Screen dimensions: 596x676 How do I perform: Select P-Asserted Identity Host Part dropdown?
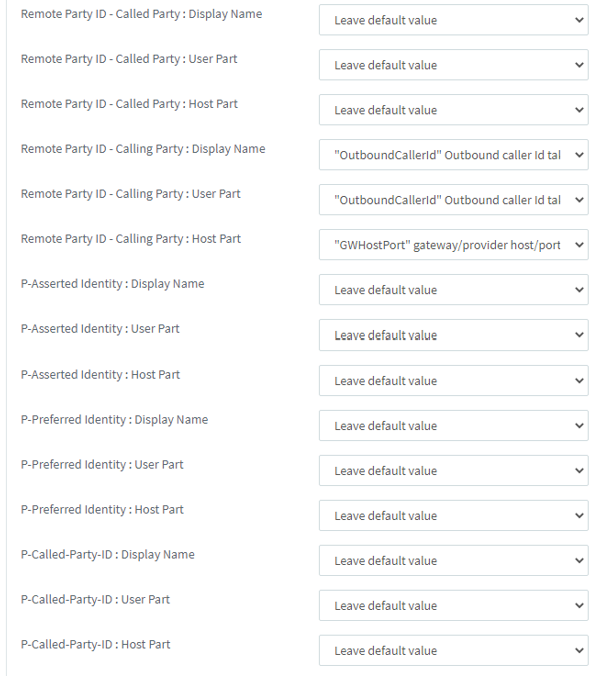[x=453, y=381]
